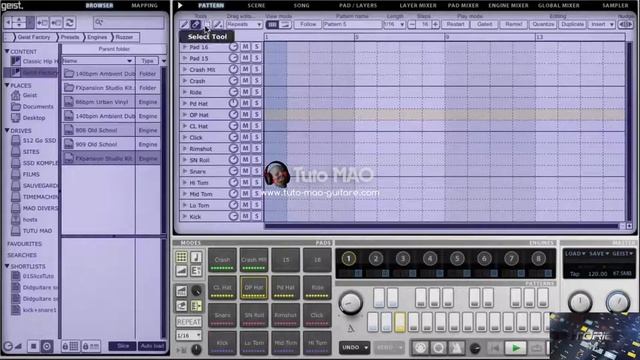Viewport: 640px width, 360px height.
Task: Switch to the SONG tab
Action: click(x=301, y=6)
